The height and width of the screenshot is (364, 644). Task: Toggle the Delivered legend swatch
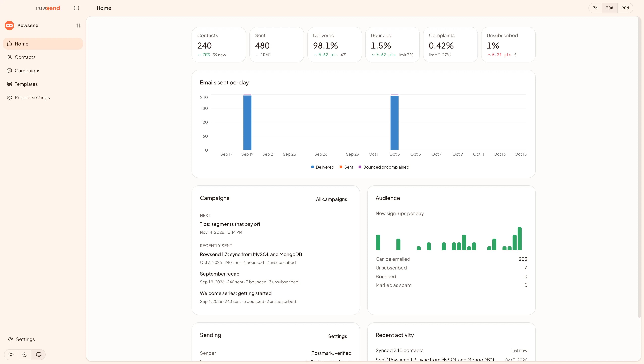click(x=312, y=167)
